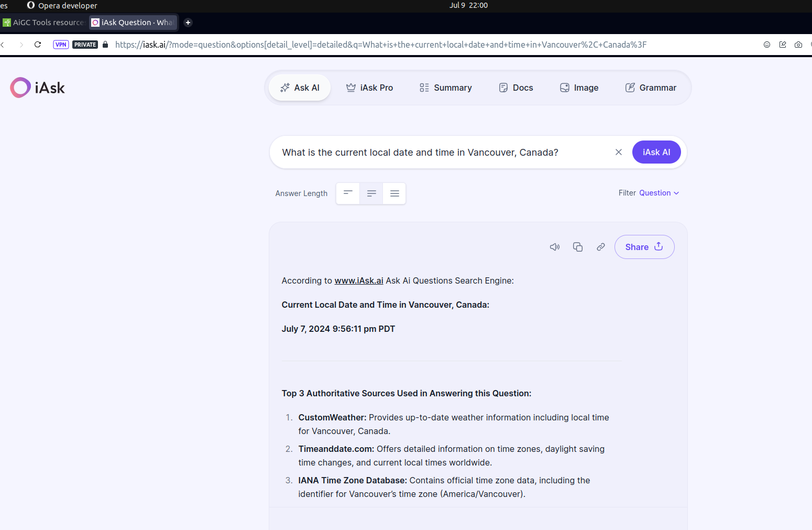Screen dimensions: 812x530
Task: Take a snapshot with camera icon
Action: click(798, 45)
